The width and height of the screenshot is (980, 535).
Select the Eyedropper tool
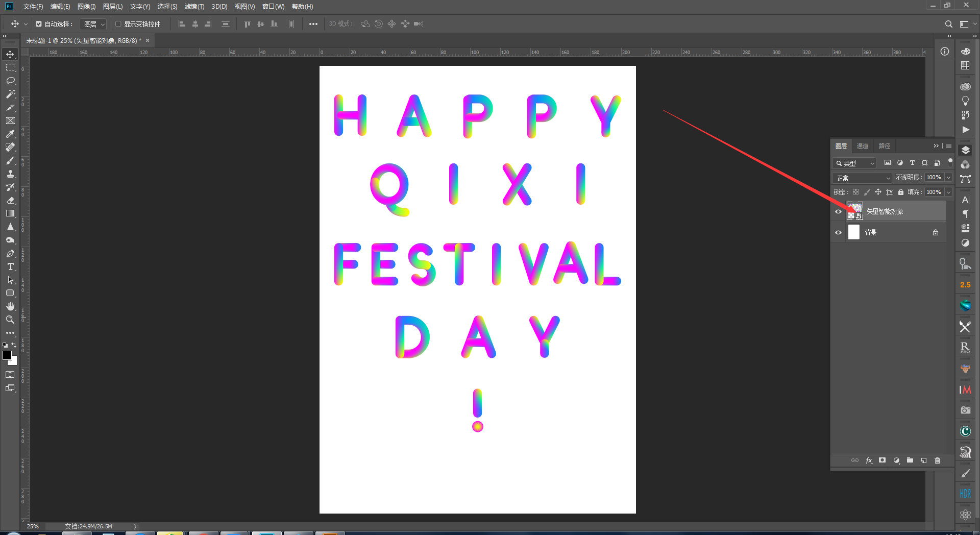click(x=10, y=134)
